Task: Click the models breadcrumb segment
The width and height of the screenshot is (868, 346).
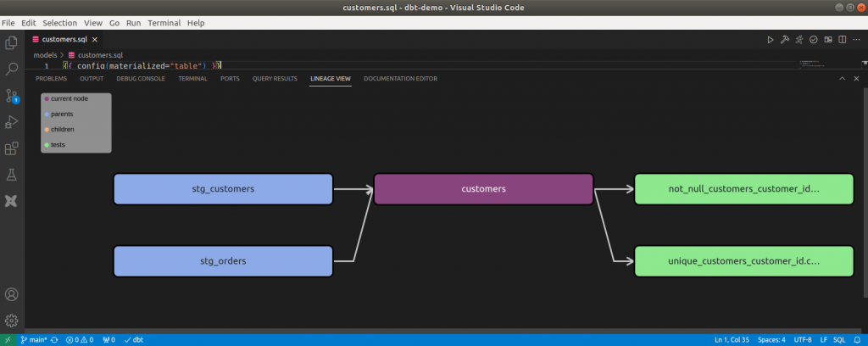Action: tap(45, 55)
